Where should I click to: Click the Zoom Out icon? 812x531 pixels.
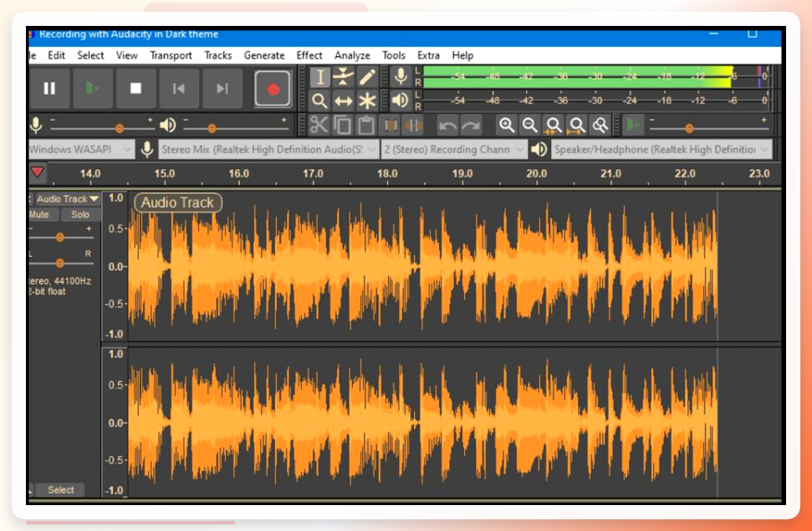[529, 125]
